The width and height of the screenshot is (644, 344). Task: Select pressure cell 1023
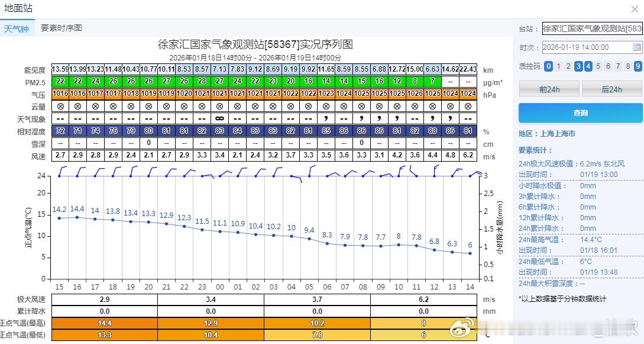pyautogui.click(x=326, y=94)
